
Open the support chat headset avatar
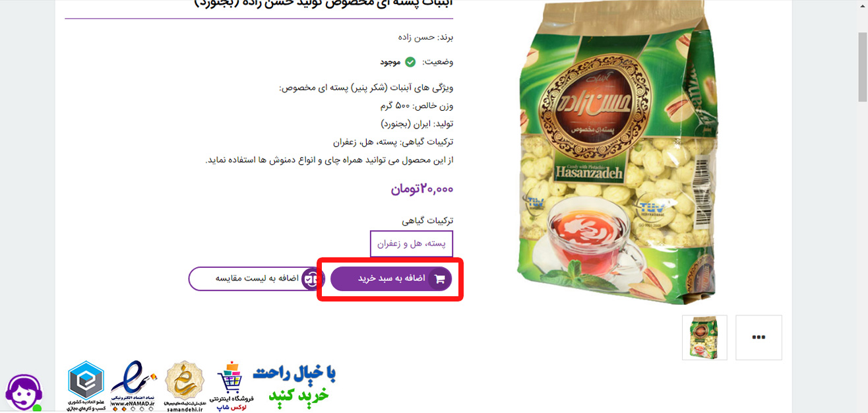pos(24,393)
